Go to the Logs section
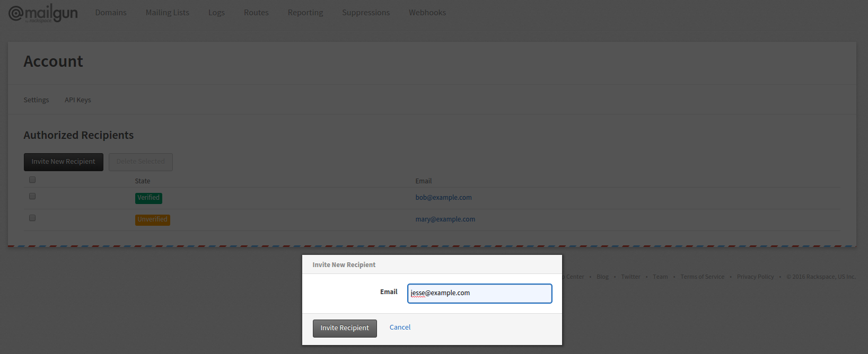 click(x=216, y=12)
